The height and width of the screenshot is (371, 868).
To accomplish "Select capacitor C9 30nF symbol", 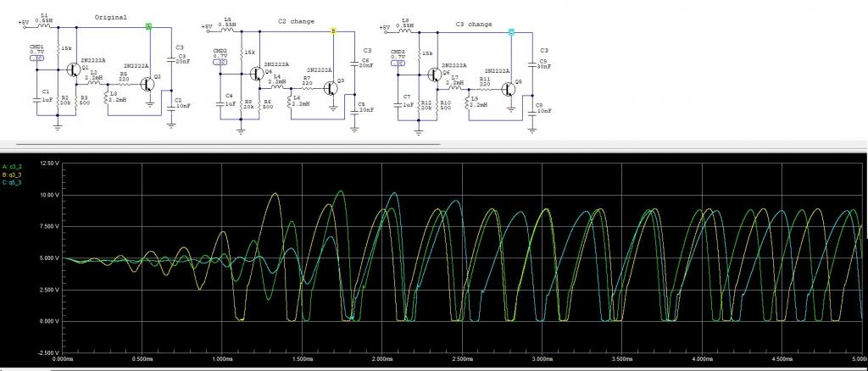I will (x=532, y=64).
